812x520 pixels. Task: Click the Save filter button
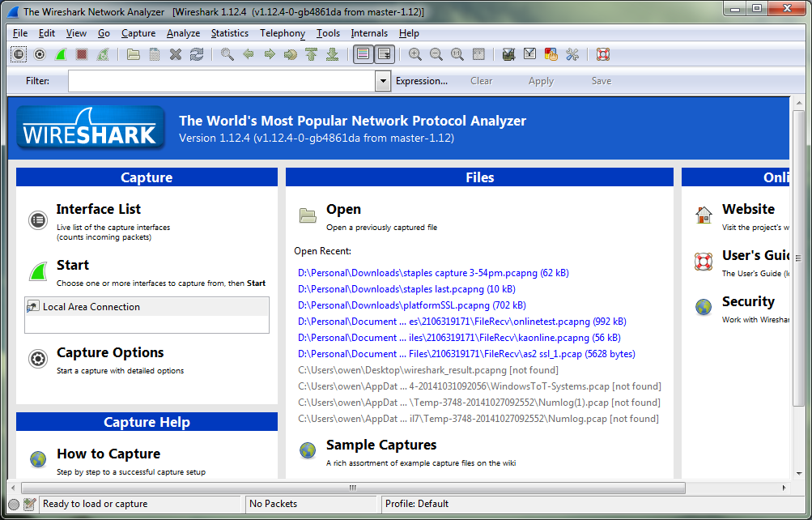[602, 81]
